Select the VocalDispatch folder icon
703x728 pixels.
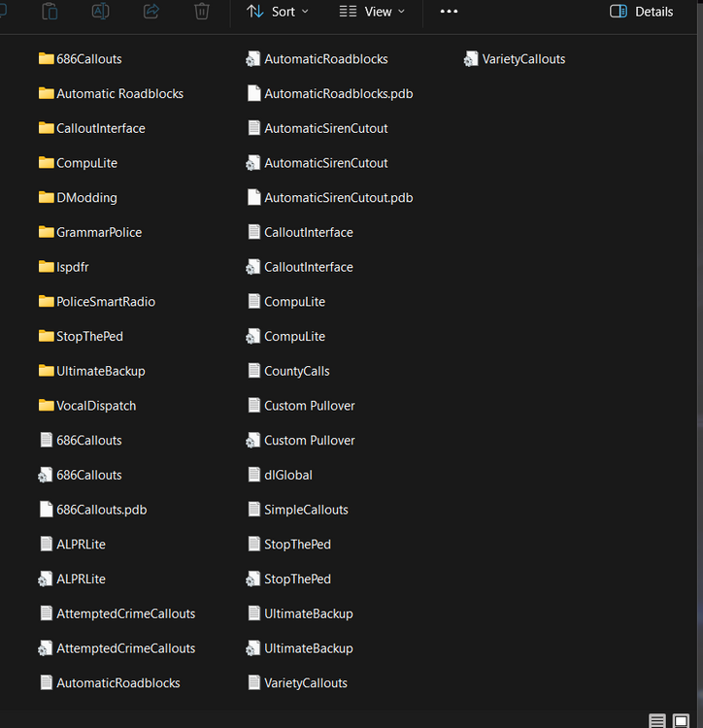tap(46, 406)
